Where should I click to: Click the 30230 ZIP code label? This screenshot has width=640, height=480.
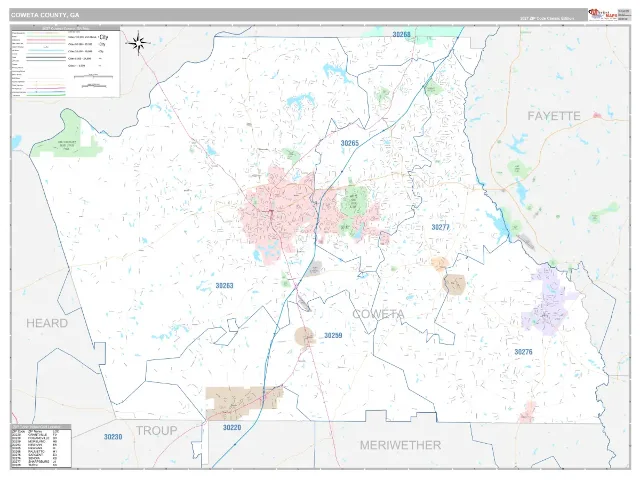tap(113, 437)
